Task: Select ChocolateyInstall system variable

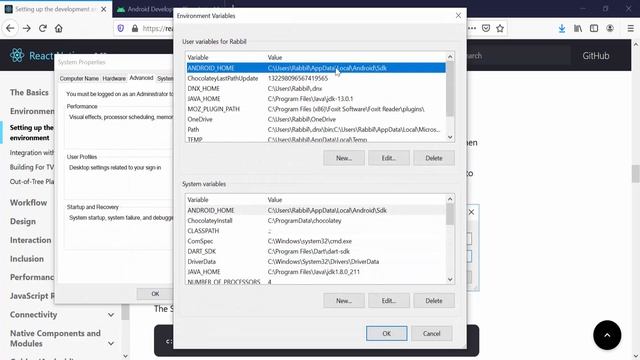Action: point(316,220)
